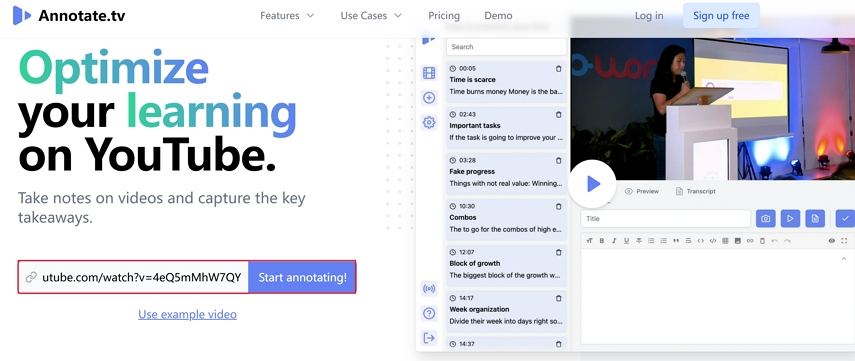855x361 pixels.
Task: Open the Fake progress note
Action: pos(506,173)
